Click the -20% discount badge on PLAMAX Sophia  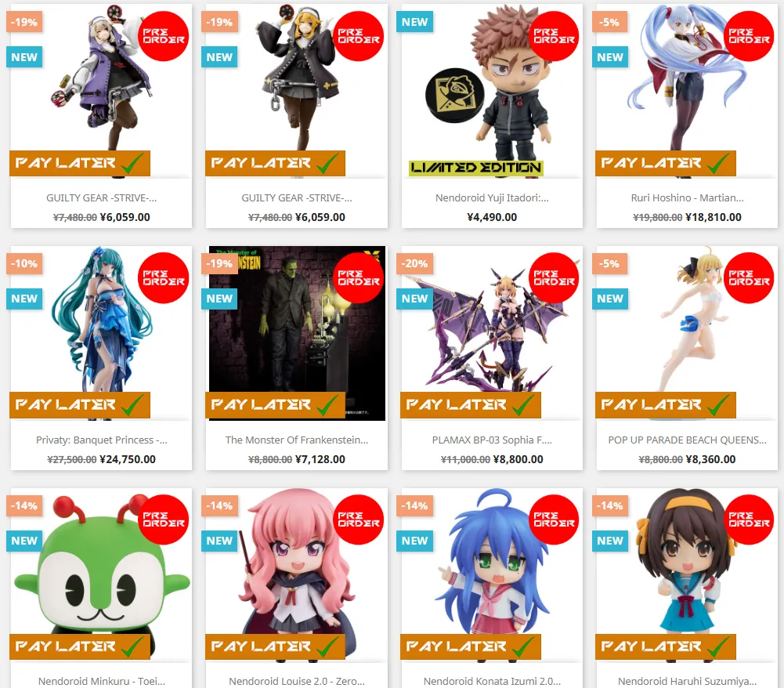pyautogui.click(x=415, y=264)
